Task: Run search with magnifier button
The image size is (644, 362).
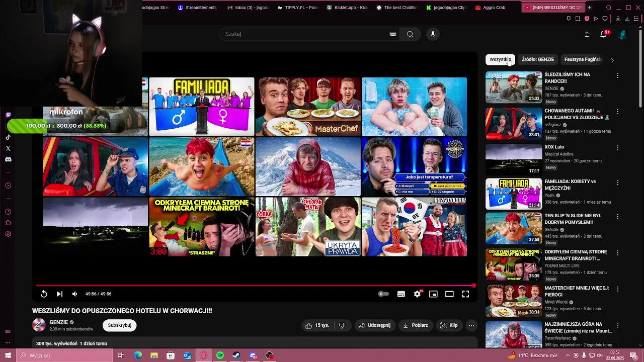Action: [x=410, y=34]
